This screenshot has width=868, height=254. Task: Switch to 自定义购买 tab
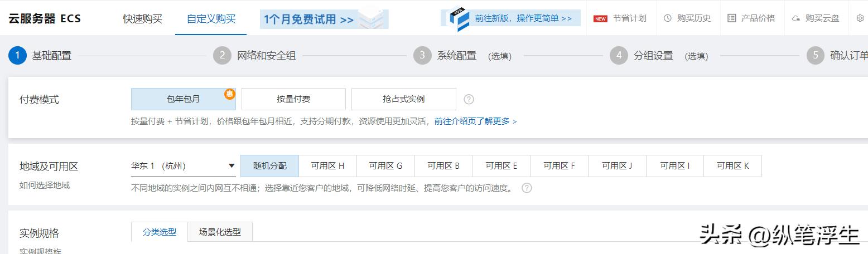pos(211,18)
